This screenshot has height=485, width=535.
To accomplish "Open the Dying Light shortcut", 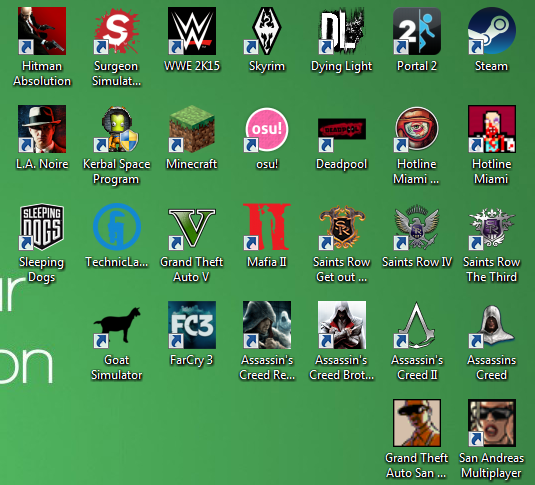I will 342,31.
